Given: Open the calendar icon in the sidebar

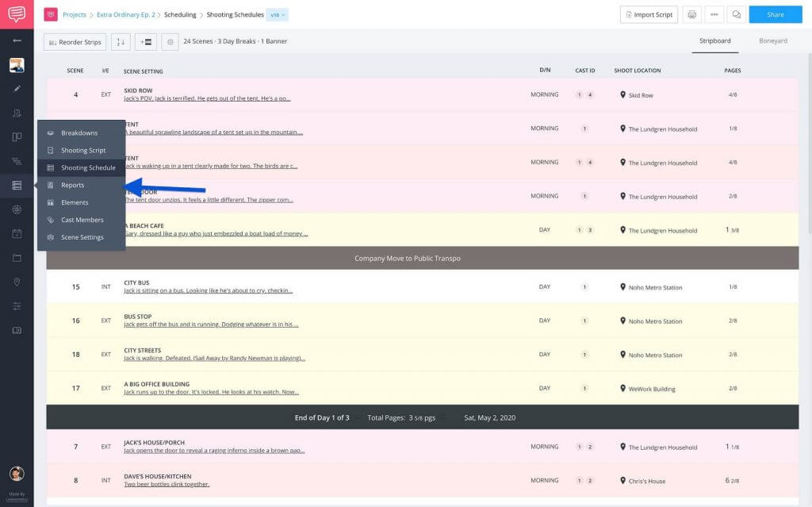Looking at the screenshot, I should pyautogui.click(x=17, y=234).
